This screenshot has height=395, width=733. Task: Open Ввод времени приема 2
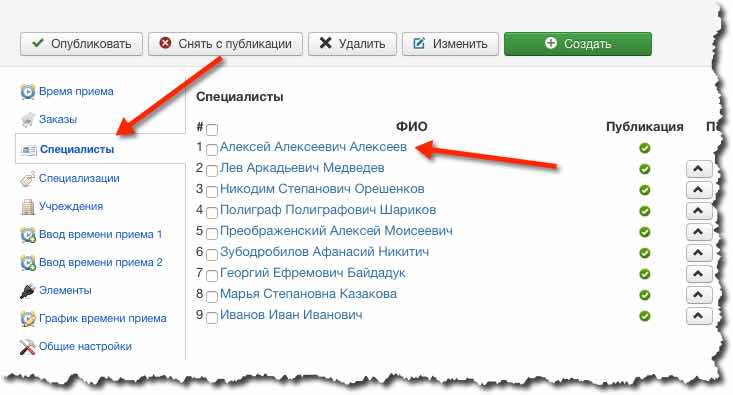pos(101,262)
